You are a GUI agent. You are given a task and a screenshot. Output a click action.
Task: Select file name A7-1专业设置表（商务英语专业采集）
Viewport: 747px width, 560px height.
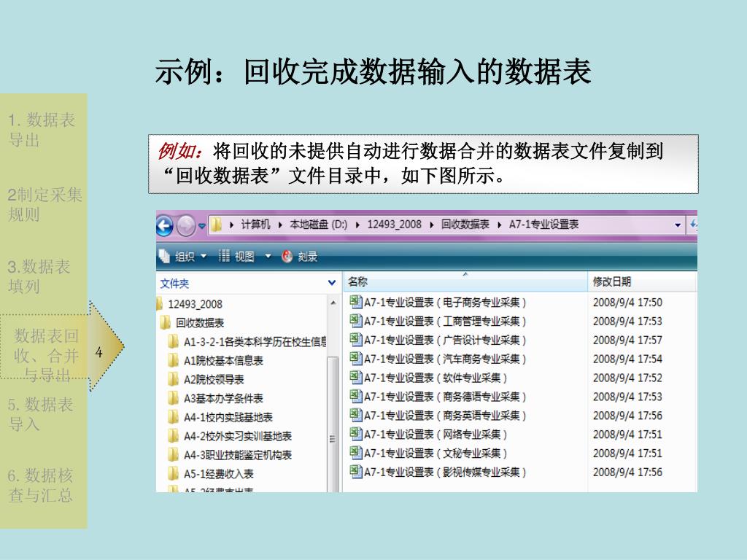[x=445, y=416]
